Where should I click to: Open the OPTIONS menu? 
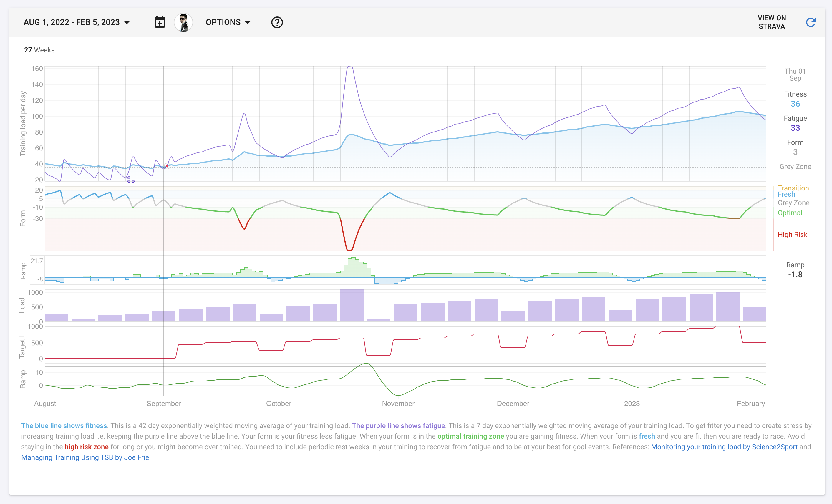(x=228, y=22)
